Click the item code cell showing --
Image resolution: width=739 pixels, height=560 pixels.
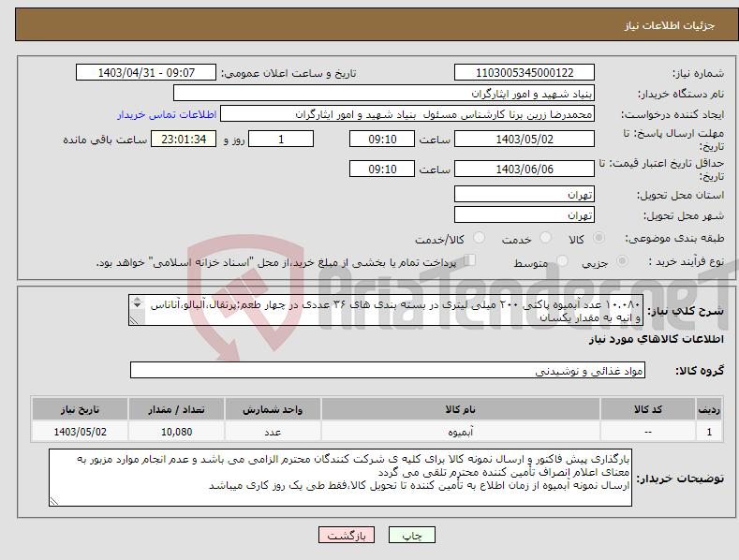(648, 432)
